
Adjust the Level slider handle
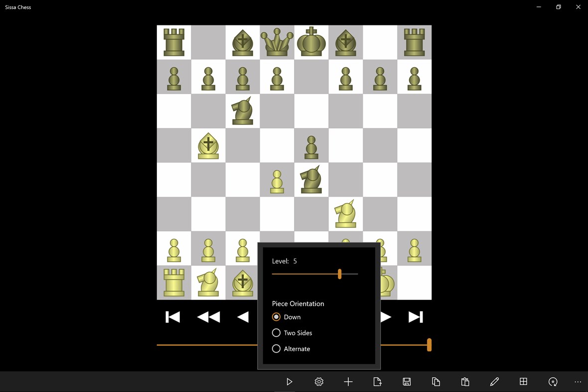[x=339, y=274]
